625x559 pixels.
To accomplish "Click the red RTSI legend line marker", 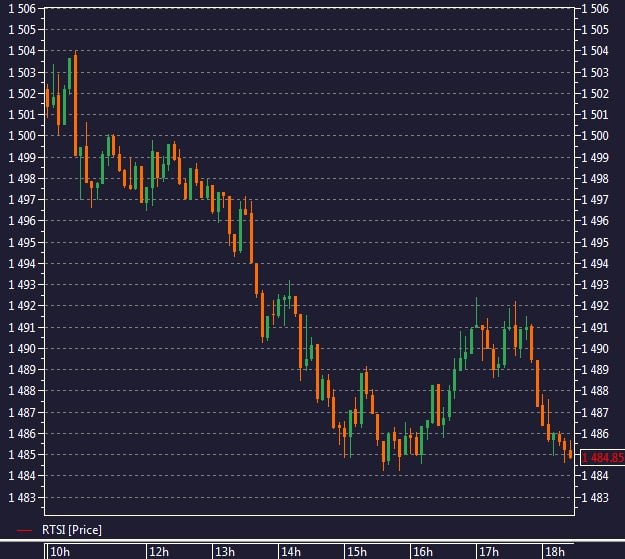I will point(24,531).
